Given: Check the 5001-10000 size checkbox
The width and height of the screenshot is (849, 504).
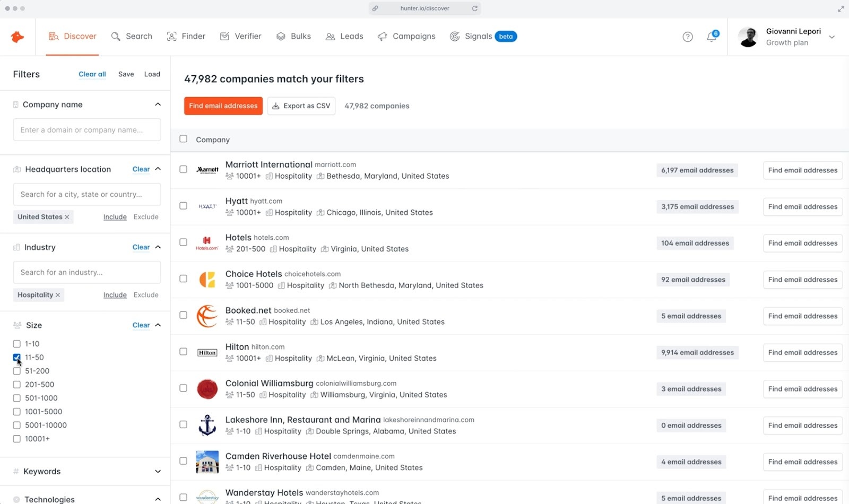Looking at the screenshot, I should tap(16, 425).
